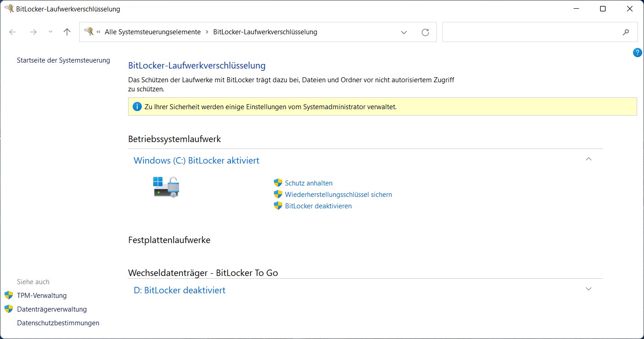Expand the D: drive BitLocker section
Screen dimensions: 644x339
pyautogui.click(x=589, y=289)
